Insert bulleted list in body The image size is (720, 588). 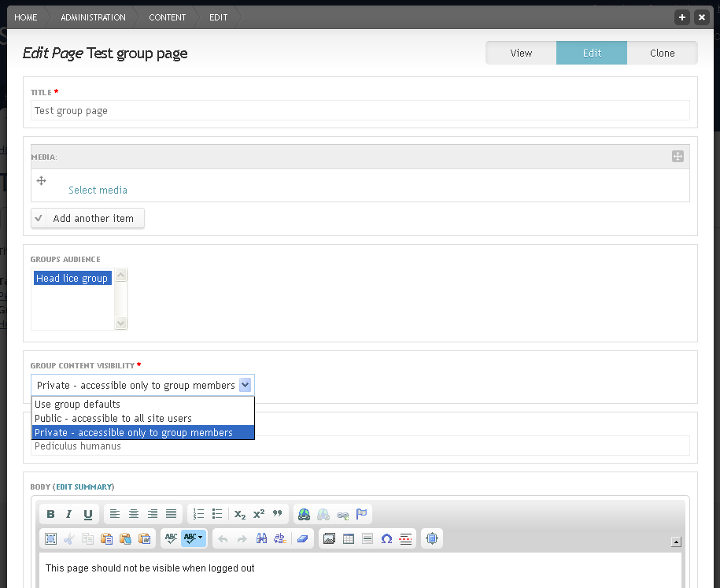(x=217, y=514)
